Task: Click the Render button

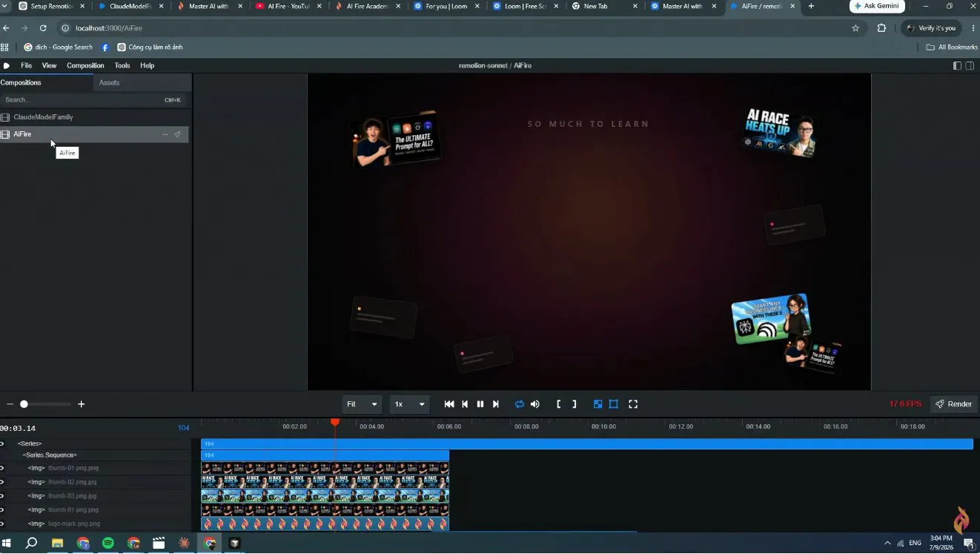Action: click(x=954, y=404)
